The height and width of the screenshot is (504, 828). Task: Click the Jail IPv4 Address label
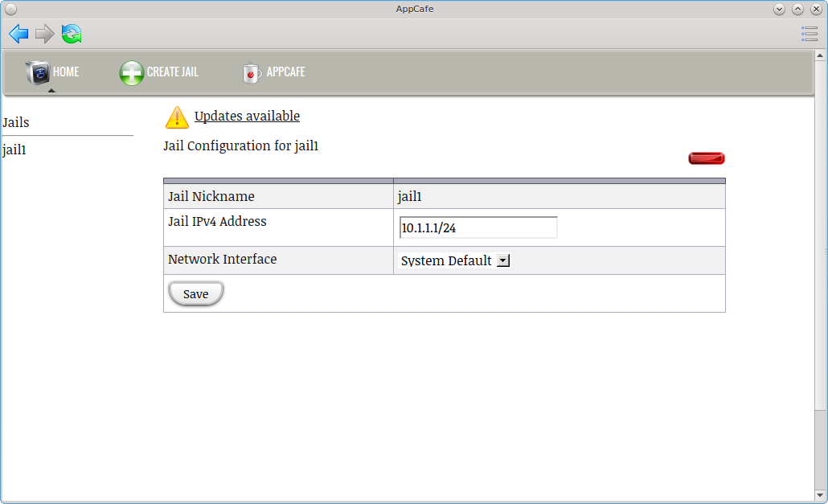[217, 221]
